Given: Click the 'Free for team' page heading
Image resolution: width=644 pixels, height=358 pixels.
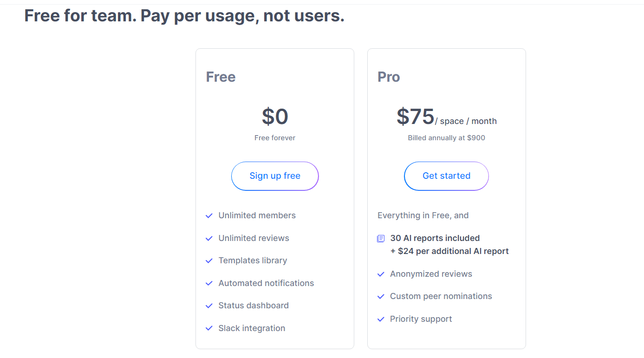Looking at the screenshot, I should click(184, 16).
